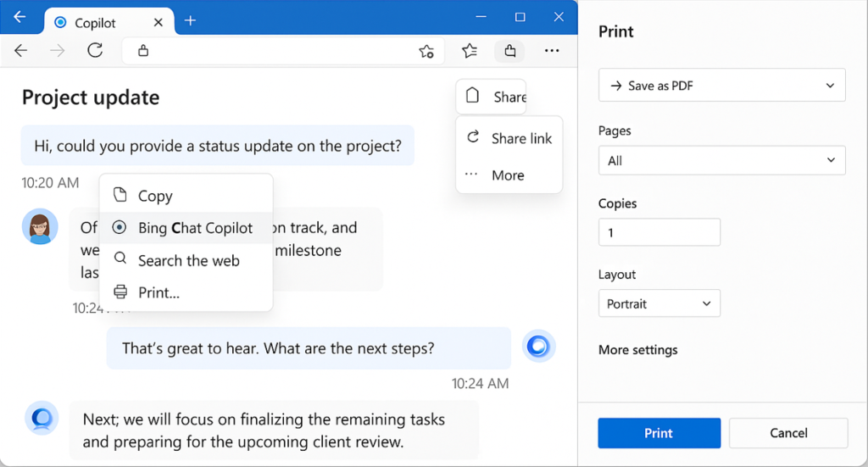The height and width of the screenshot is (467, 868).
Task: Click the Copilot avatar beside the reply
Action: pos(42,419)
